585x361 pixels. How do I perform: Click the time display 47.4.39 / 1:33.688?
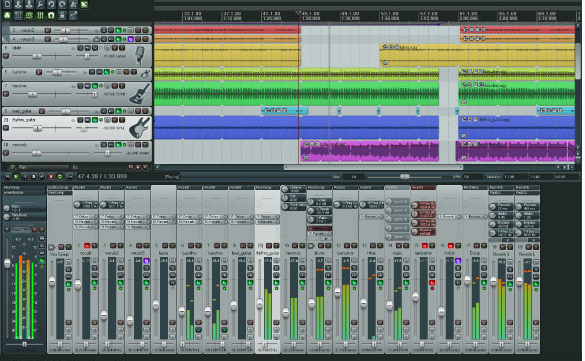[x=102, y=176]
